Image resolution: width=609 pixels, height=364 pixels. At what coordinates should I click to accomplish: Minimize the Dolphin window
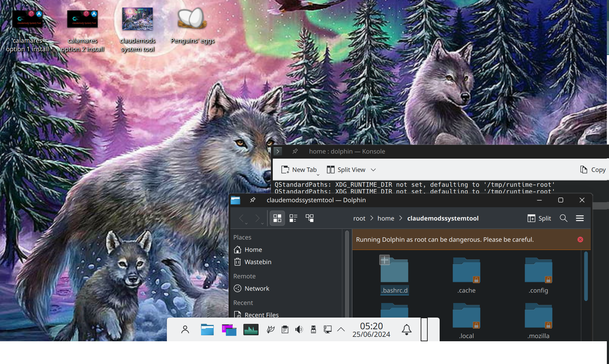click(539, 200)
